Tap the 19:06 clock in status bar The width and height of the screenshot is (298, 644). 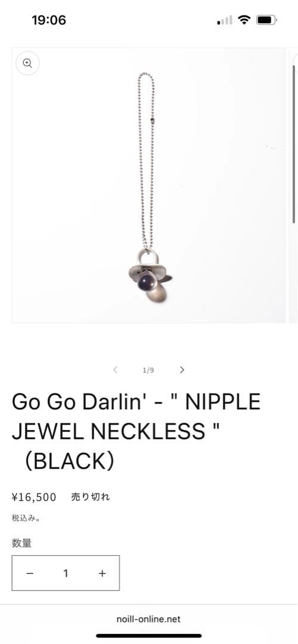coord(49,20)
